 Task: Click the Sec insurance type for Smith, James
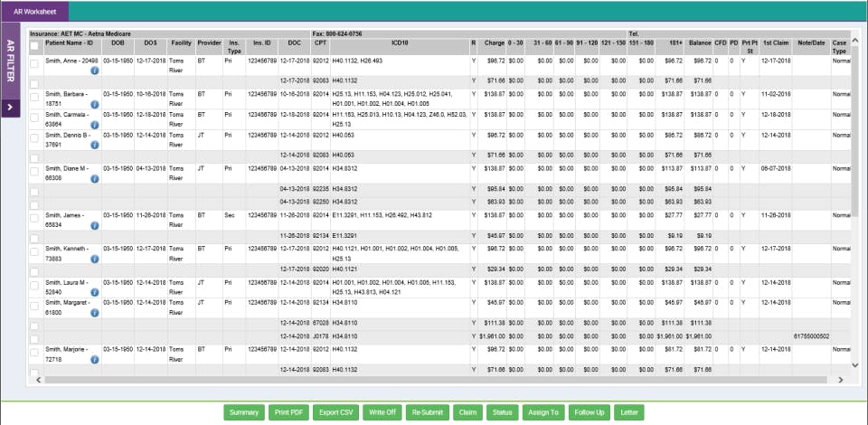click(229, 214)
